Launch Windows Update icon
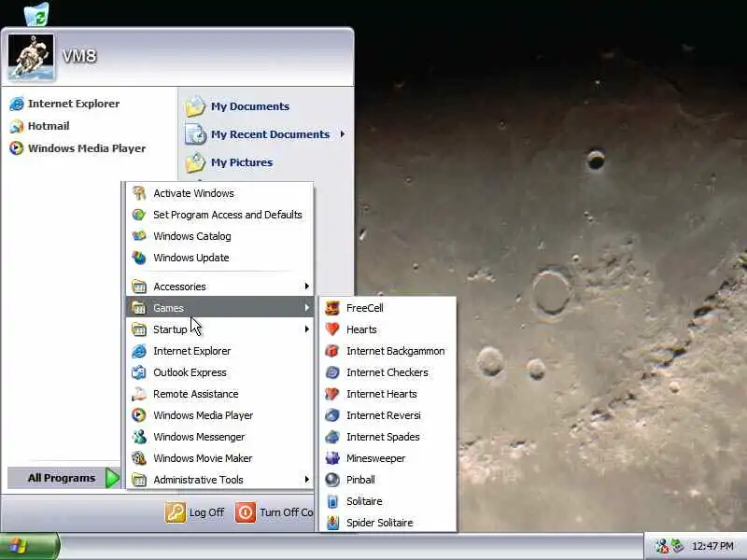This screenshot has width=747, height=560. [138, 258]
